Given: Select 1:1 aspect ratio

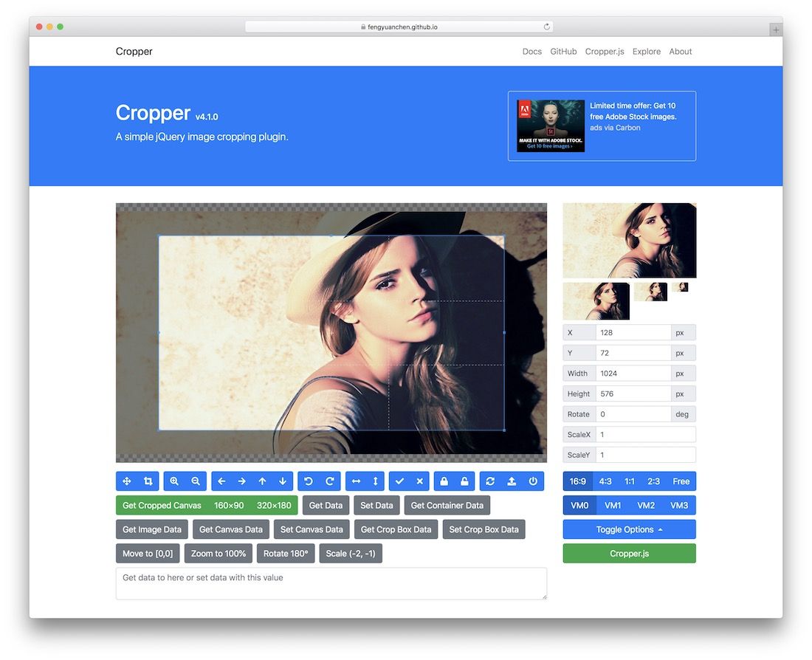Looking at the screenshot, I should pos(630,481).
